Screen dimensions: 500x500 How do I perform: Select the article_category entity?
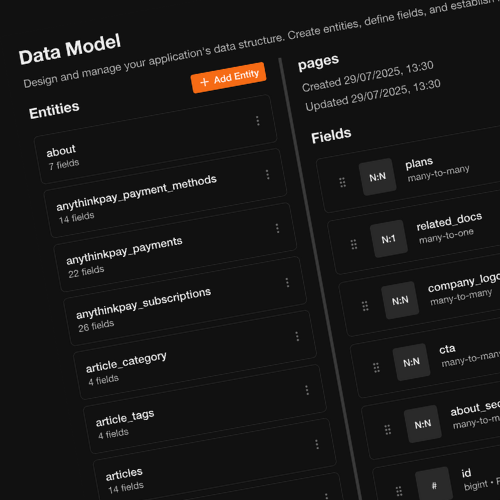(x=195, y=355)
